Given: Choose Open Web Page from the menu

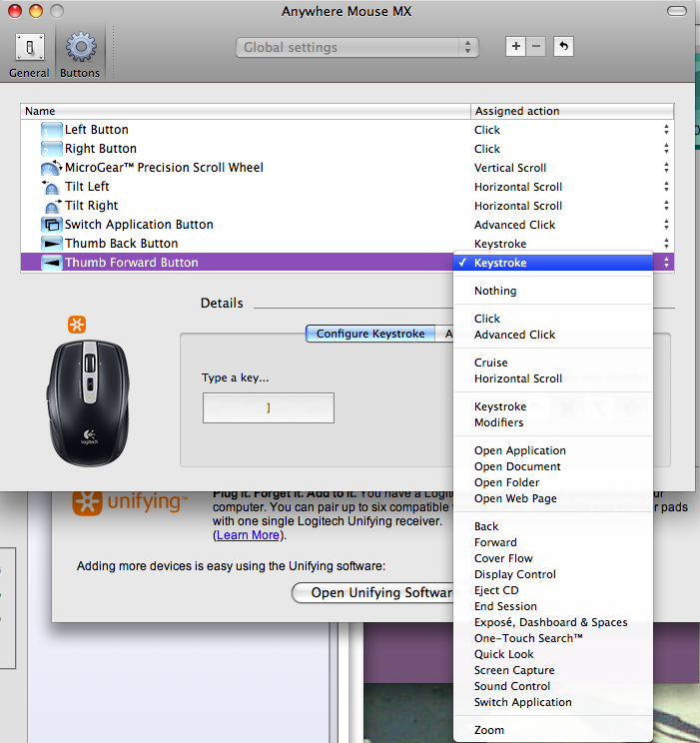Looking at the screenshot, I should (553, 498).
